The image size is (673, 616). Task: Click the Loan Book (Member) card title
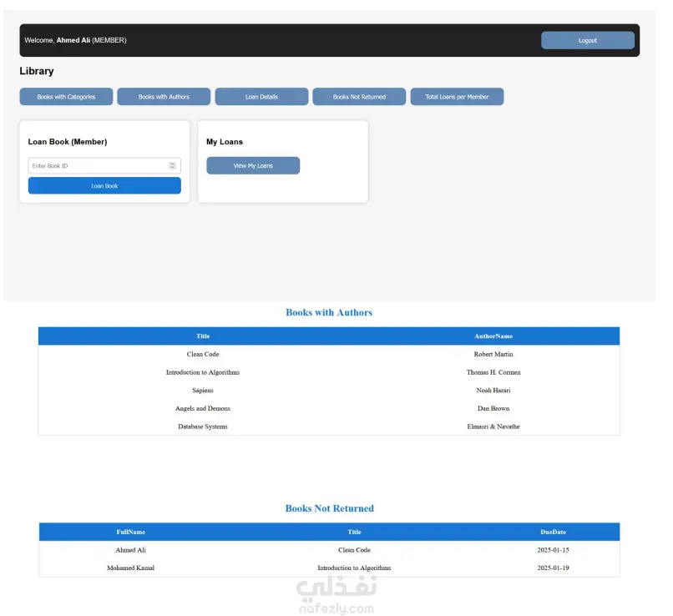[68, 142]
